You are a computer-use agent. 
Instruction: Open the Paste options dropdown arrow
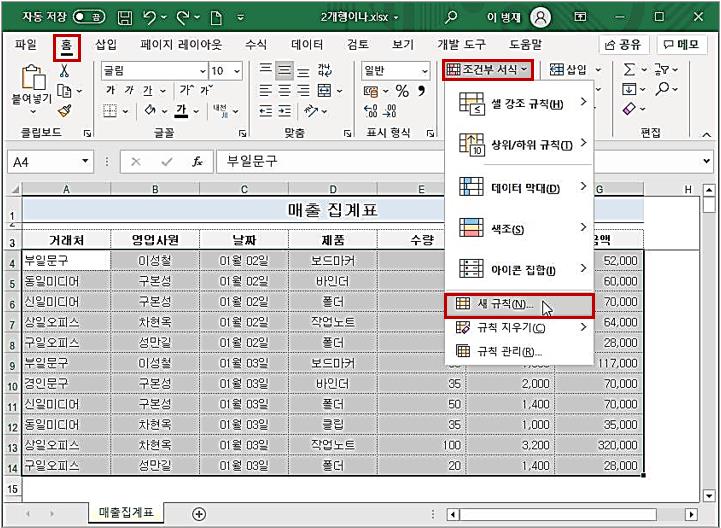tap(33, 112)
